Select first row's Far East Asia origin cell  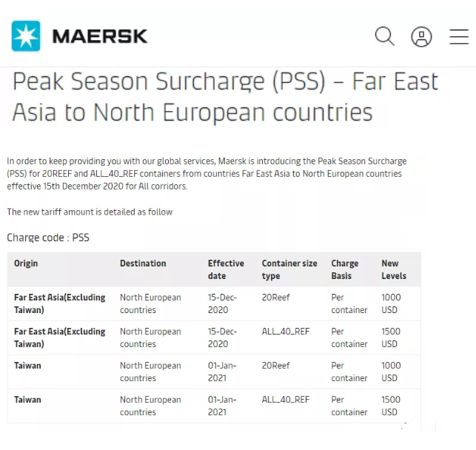[x=60, y=303]
